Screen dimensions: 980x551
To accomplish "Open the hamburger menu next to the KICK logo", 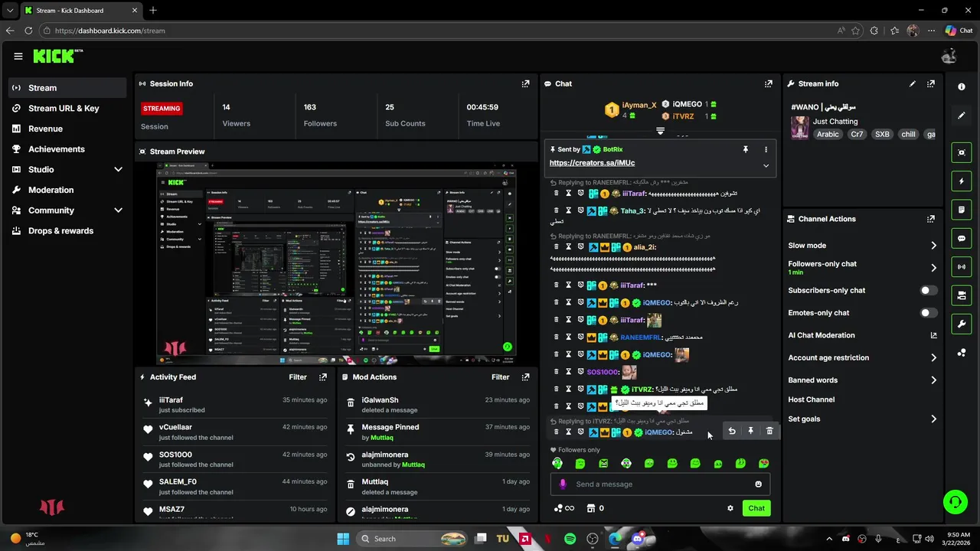I will (18, 56).
